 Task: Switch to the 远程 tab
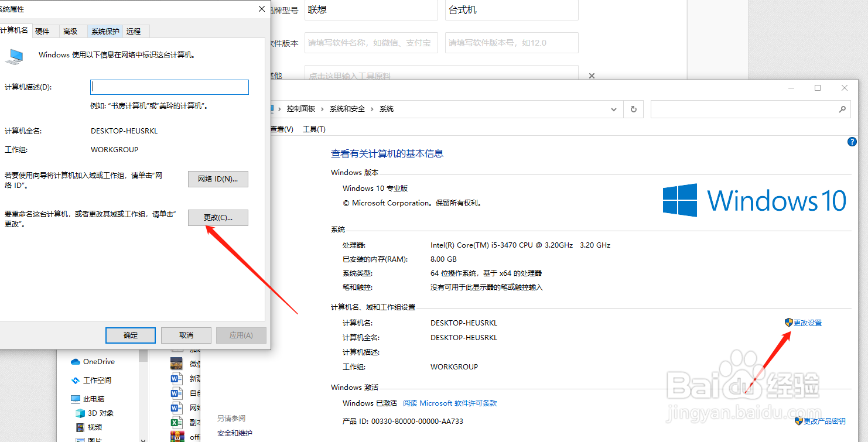coord(134,32)
